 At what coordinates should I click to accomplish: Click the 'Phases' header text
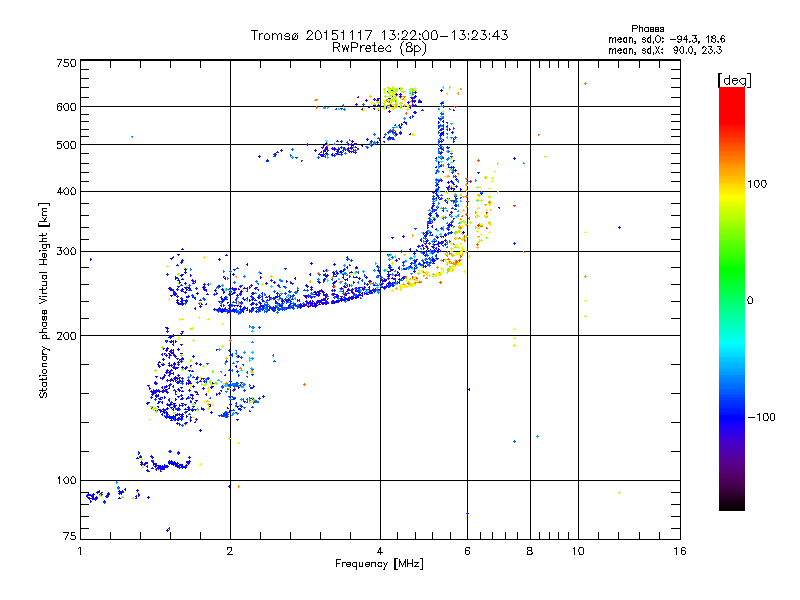pyautogui.click(x=647, y=29)
